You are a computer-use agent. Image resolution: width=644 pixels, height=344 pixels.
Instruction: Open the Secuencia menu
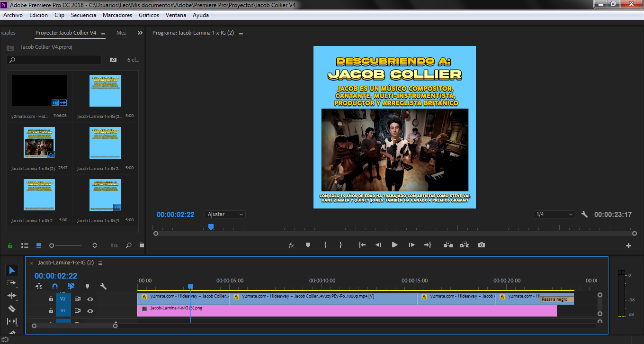83,15
